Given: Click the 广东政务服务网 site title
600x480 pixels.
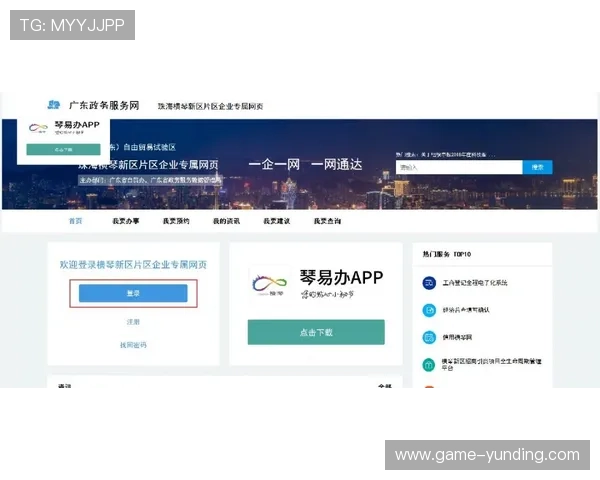Looking at the screenshot, I should (x=104, y=105).
